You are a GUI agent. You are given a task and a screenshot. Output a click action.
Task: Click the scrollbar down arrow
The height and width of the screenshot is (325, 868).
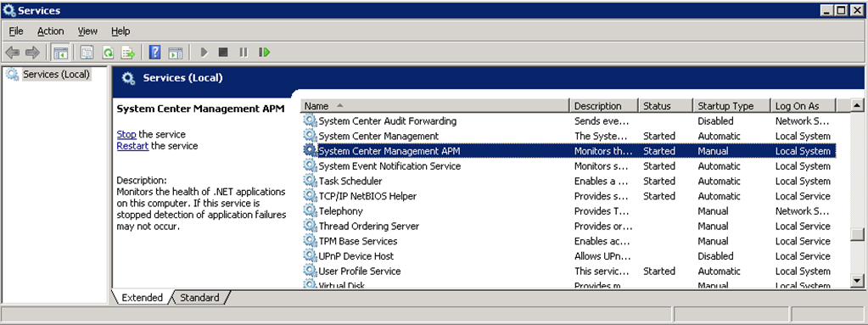(858, 281)
